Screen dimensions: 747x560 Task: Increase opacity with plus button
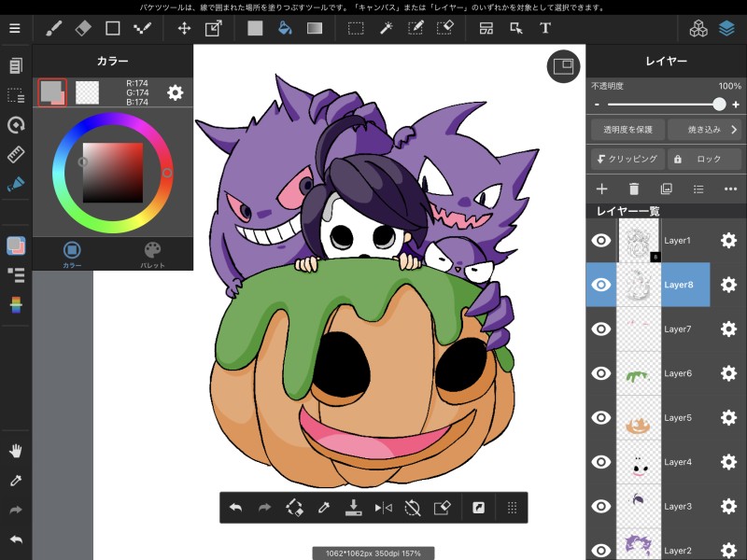tap(736, 105)
